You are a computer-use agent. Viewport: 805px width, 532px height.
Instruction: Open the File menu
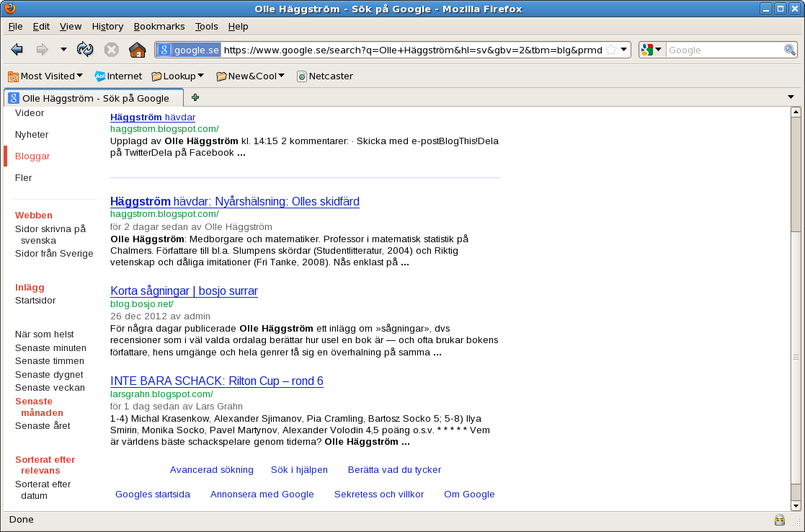click(x=15, y=26)
